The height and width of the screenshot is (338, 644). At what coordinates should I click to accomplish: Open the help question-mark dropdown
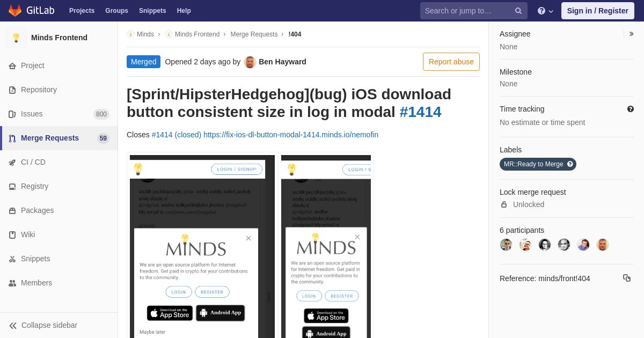(545, 11)
